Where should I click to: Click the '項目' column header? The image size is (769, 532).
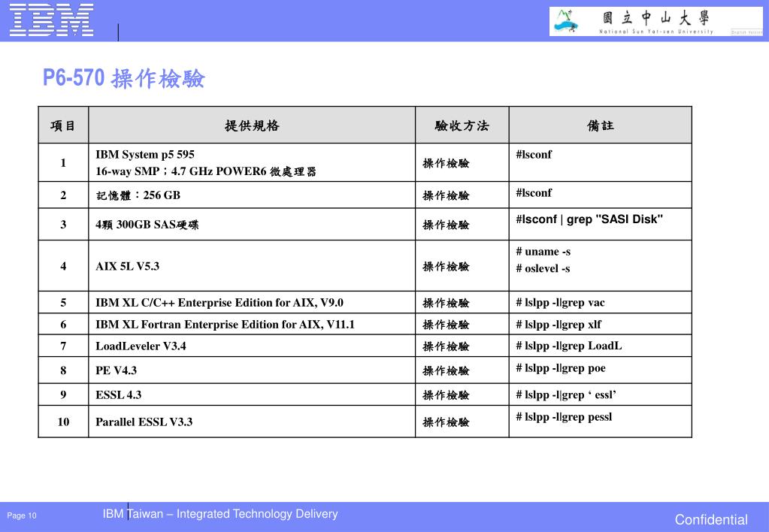[63, 125]
